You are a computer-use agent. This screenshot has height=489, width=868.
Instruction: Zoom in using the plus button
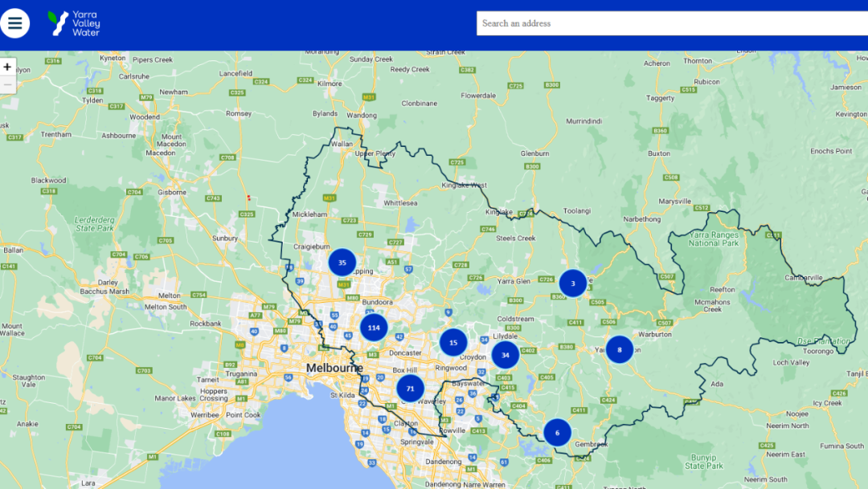pos(7,67)
